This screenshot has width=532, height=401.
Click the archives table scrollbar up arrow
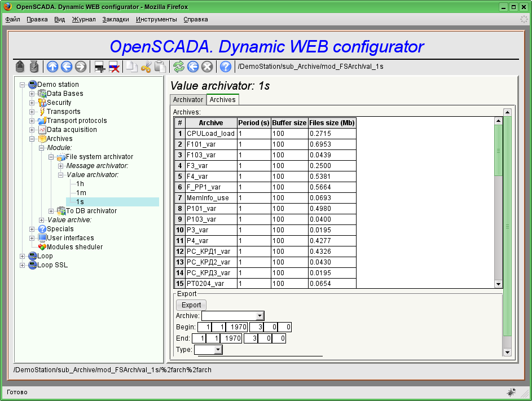[498, 121]
